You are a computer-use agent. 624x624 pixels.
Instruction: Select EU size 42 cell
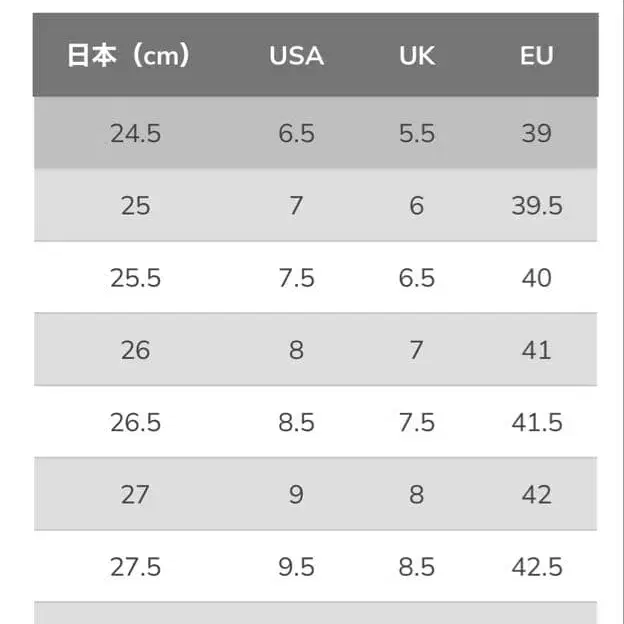point(537,494)
